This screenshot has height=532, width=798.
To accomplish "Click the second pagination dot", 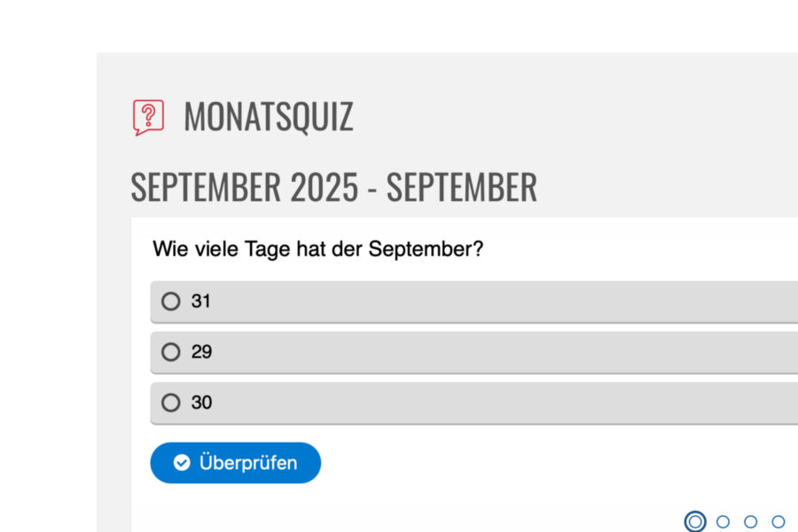I will (x=723, y=522).
